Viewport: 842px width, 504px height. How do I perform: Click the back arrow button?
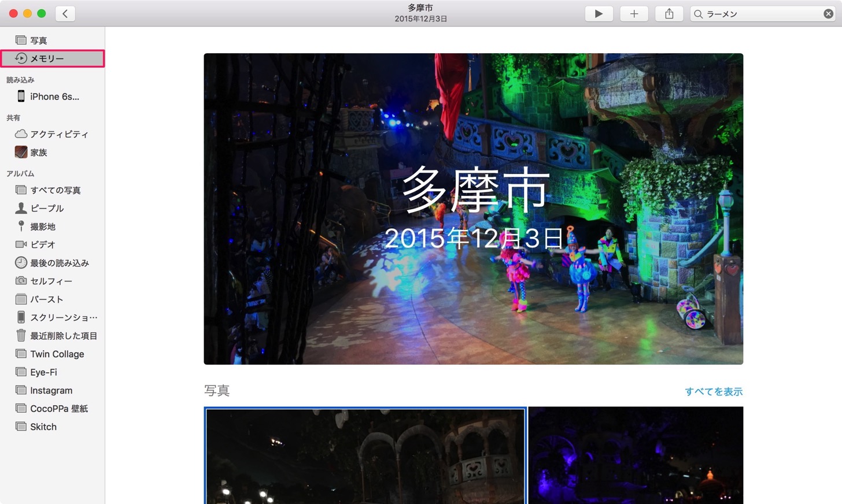(x=65, y=14)
